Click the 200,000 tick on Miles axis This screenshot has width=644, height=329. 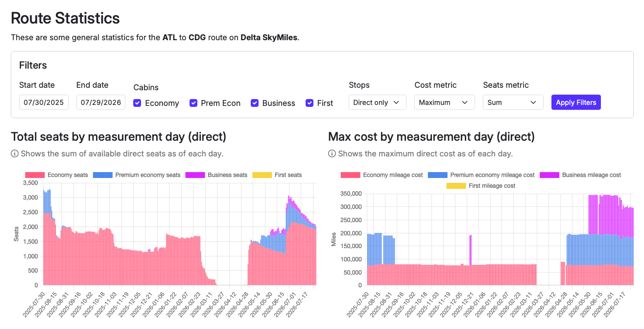(351, 233)
